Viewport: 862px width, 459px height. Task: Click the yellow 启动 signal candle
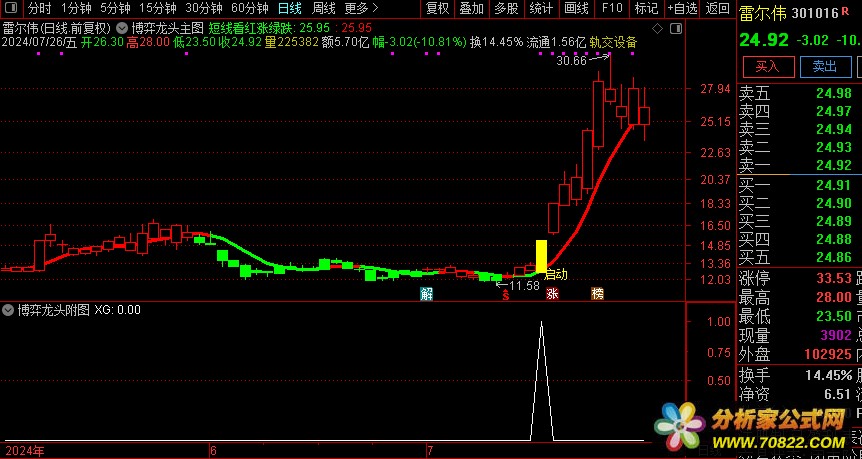(x=541, y=256)
